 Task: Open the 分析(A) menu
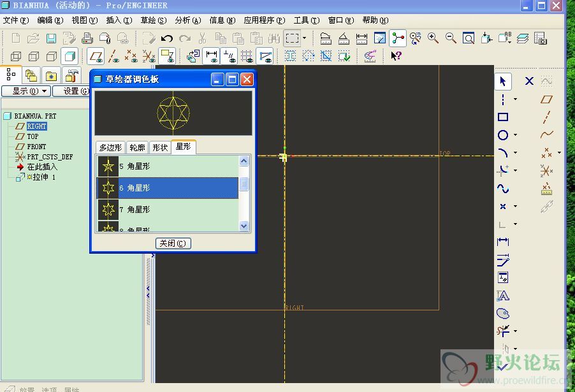[188, 20]
